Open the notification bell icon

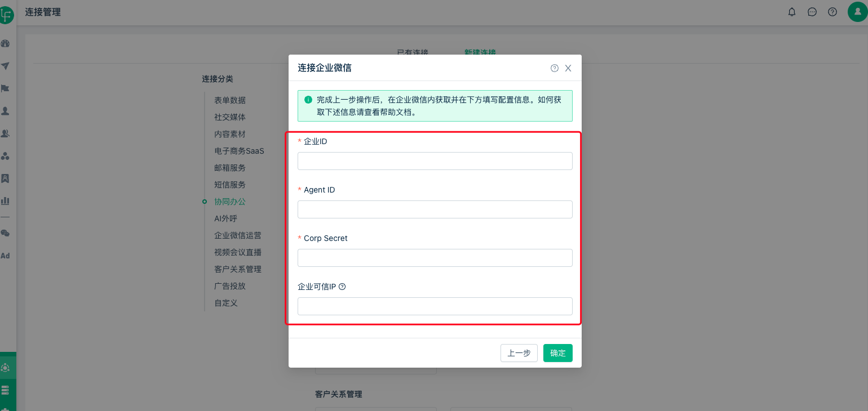(792, 12)
